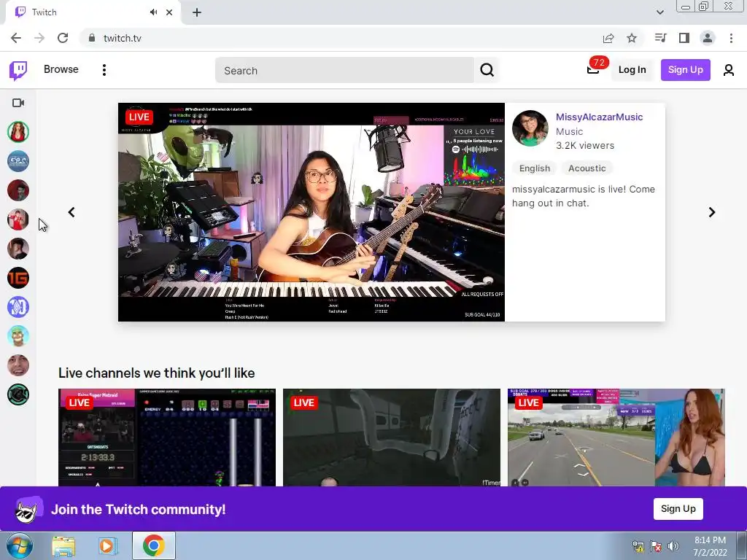Open the Music category link
Screen dimensions: 747x560
click(x=569, y=131)
